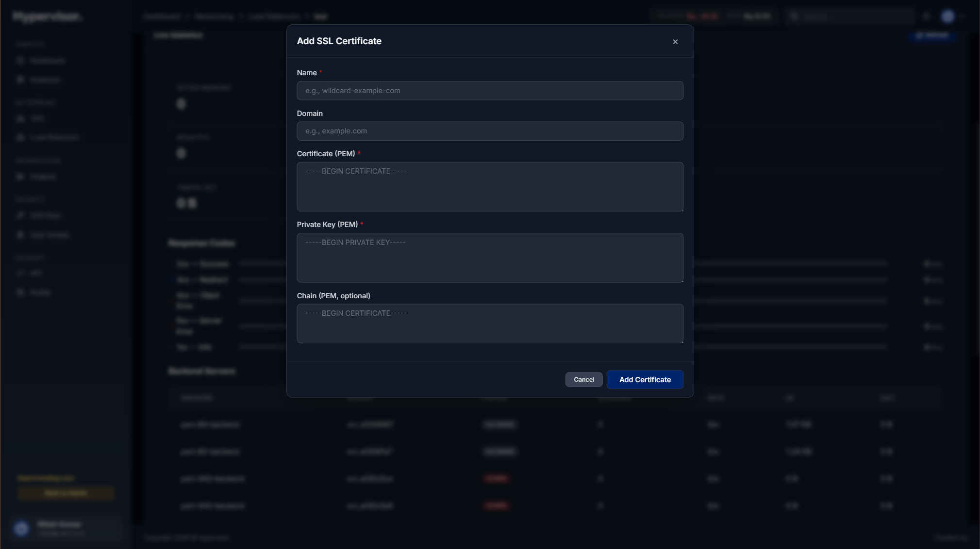This screenshot has width=980, height=549.
Task: Click the Dashboard icon in the sidebar
Action: 20,61
